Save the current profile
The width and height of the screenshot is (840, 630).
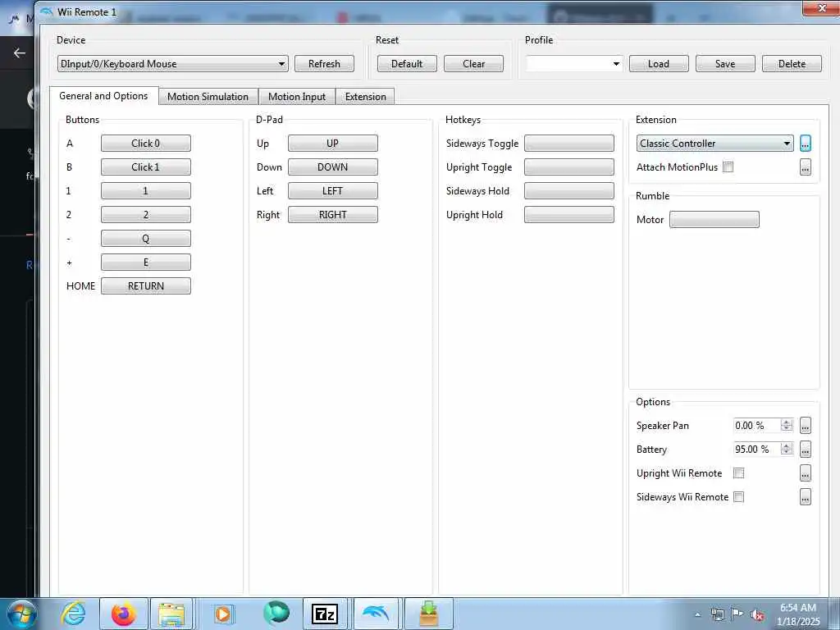click(725, 64)
